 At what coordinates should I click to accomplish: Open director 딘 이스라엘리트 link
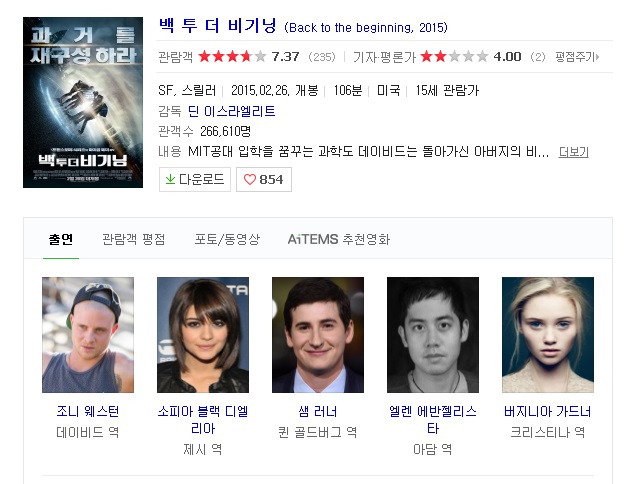(231, 111)
